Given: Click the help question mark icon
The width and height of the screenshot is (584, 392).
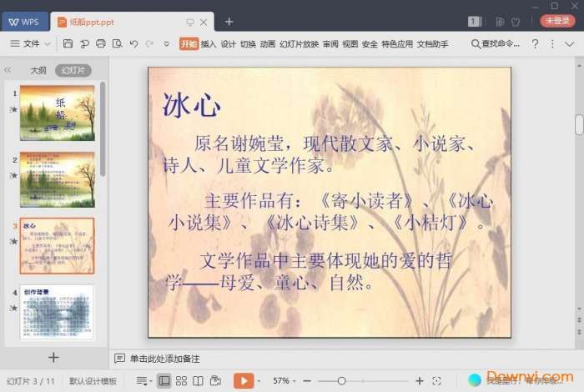Looking at the screenshot, I should 536,44.
